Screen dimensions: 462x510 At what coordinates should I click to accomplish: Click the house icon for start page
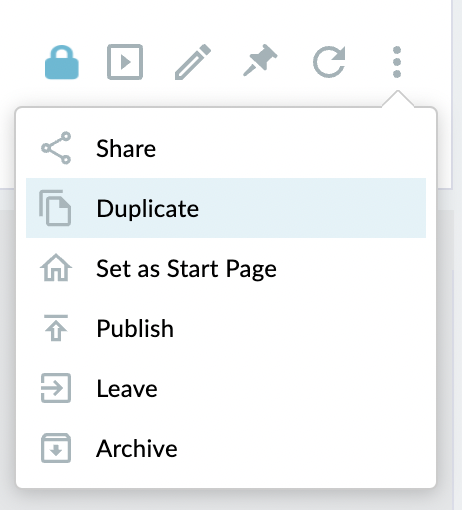point(56,268)
